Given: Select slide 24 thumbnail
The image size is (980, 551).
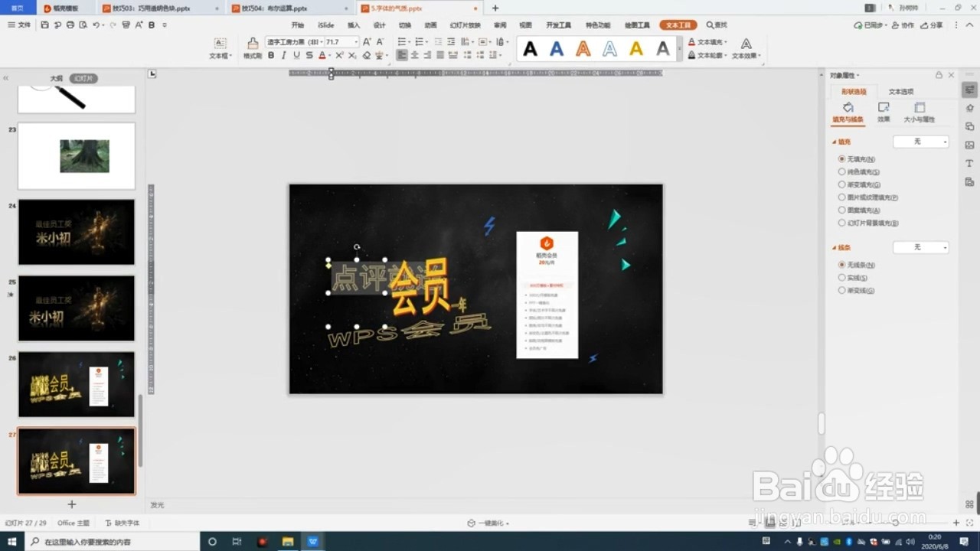Looking at the screenshot, I should (77, 232).
